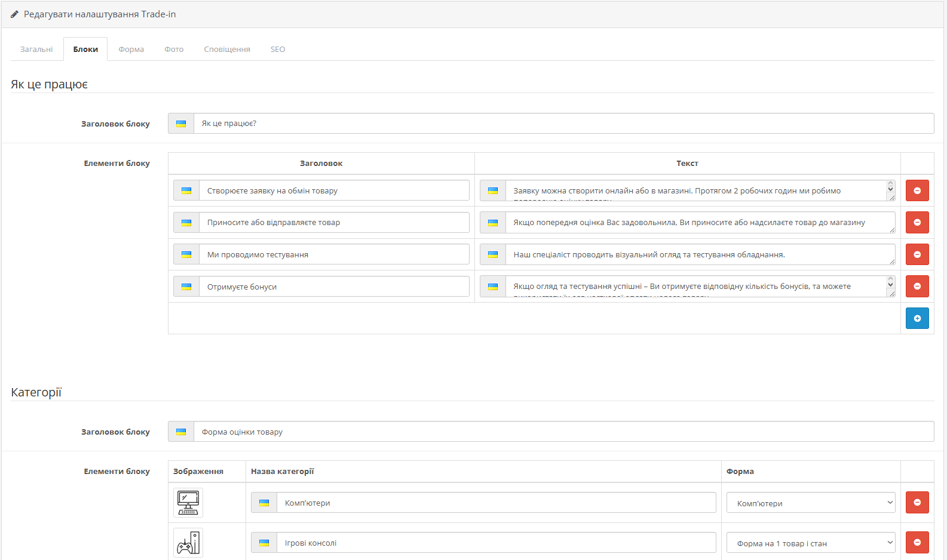
Task: Click scrollbar of 'Заявку можна створити' text area
Action: (890, 186)
